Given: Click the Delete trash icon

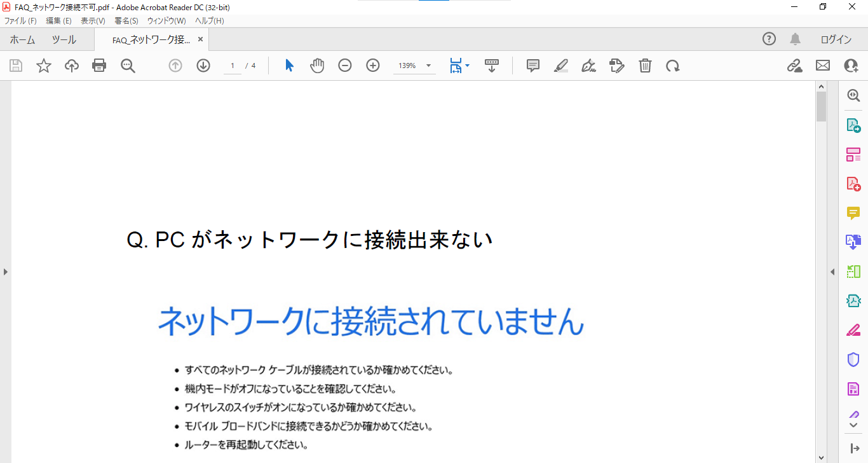Looking at the screenshot, I should (645, 66).
